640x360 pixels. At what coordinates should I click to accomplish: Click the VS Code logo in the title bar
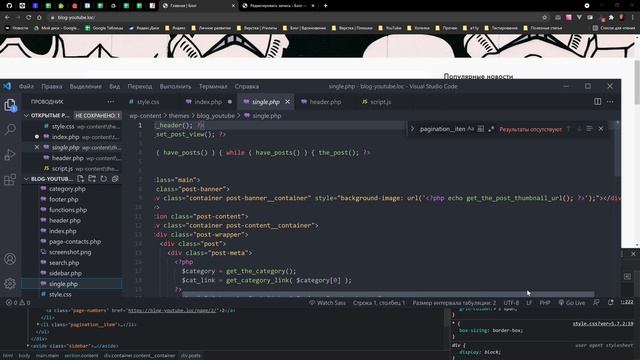pyautogui.click(x=7, y=86)
